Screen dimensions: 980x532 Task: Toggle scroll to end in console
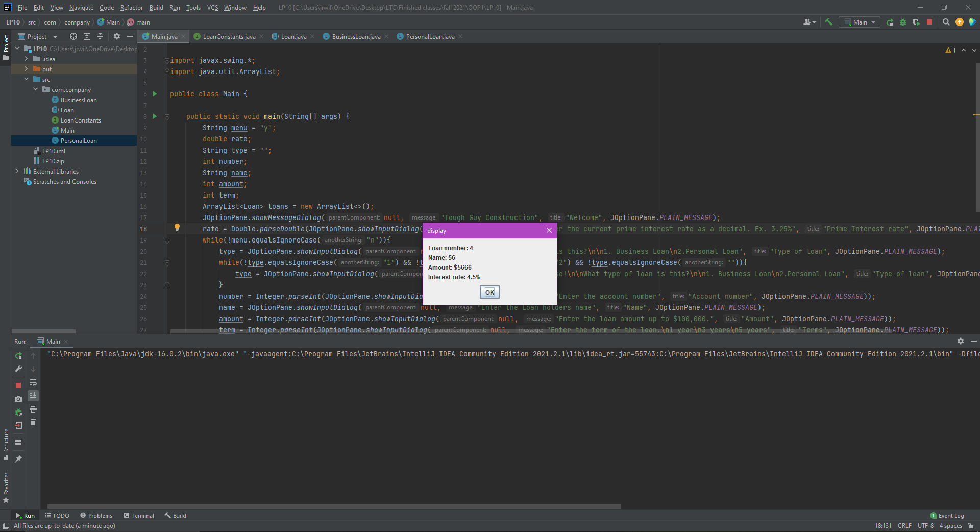coord(33,396)
